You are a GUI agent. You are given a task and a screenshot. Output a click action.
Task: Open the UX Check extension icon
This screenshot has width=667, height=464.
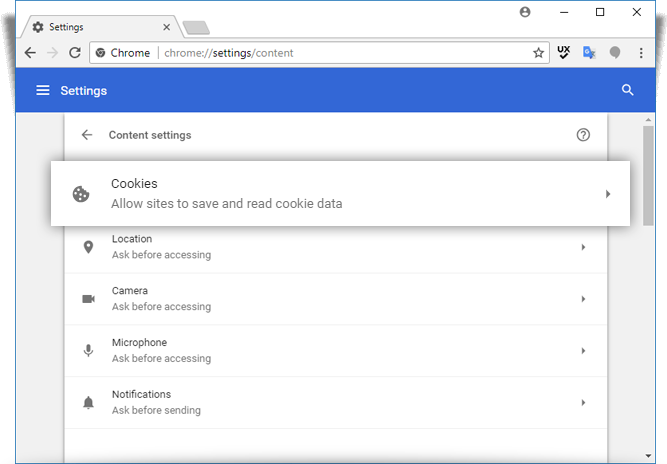pos(564,52)
